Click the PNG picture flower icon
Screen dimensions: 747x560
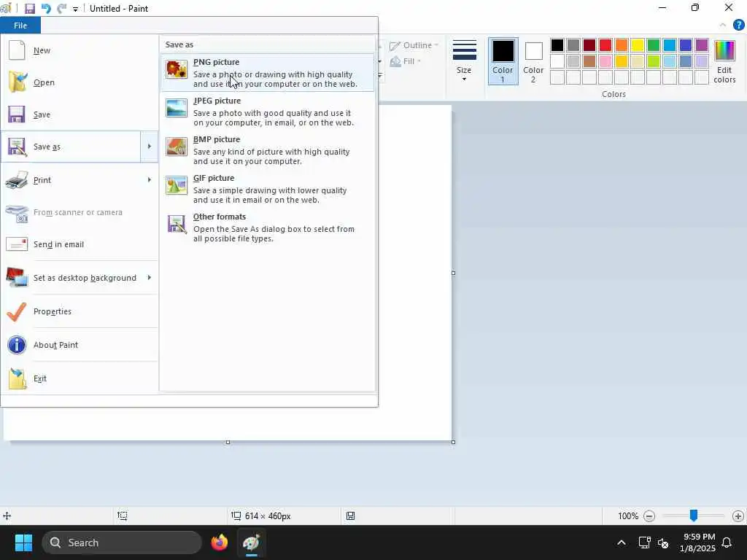(177, 69)
